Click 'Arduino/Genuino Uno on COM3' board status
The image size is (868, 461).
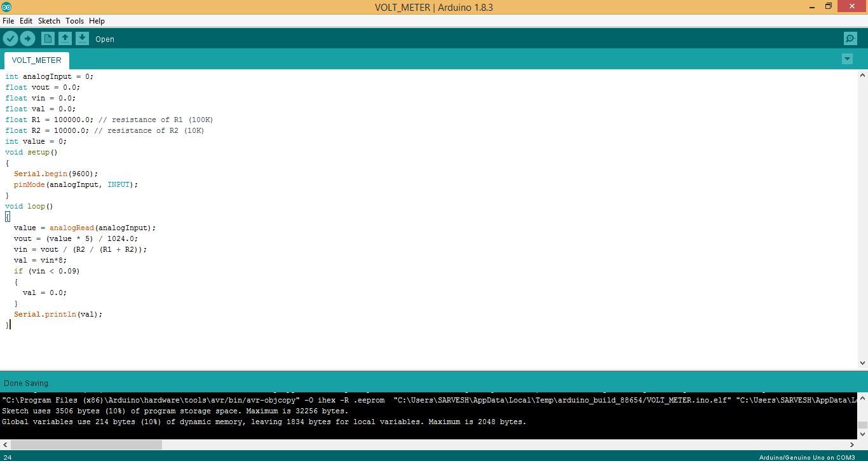click(x=807, y=457)
